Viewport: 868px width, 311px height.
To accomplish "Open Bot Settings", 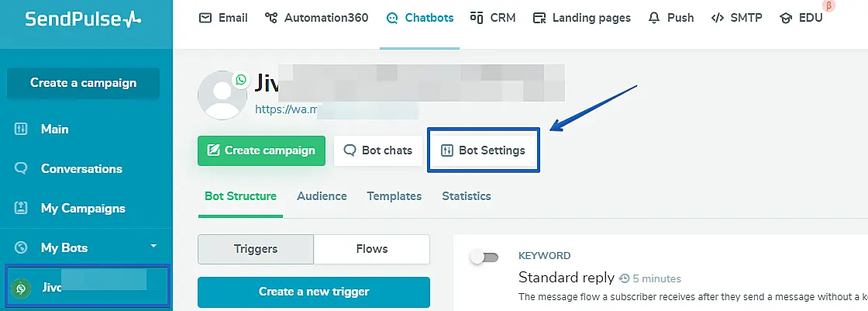I will click(x=483, y=150).
